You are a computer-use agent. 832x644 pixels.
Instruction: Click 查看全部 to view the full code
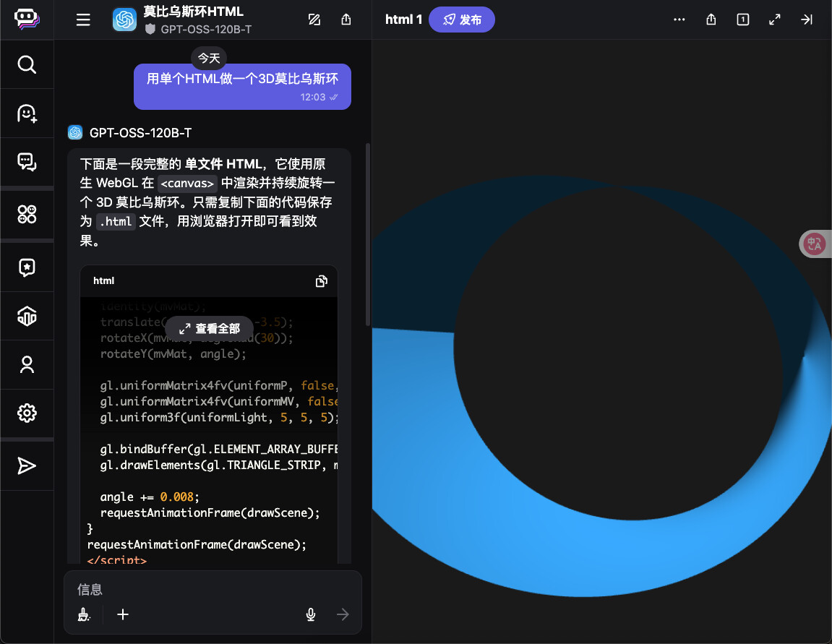pos(209,329)
